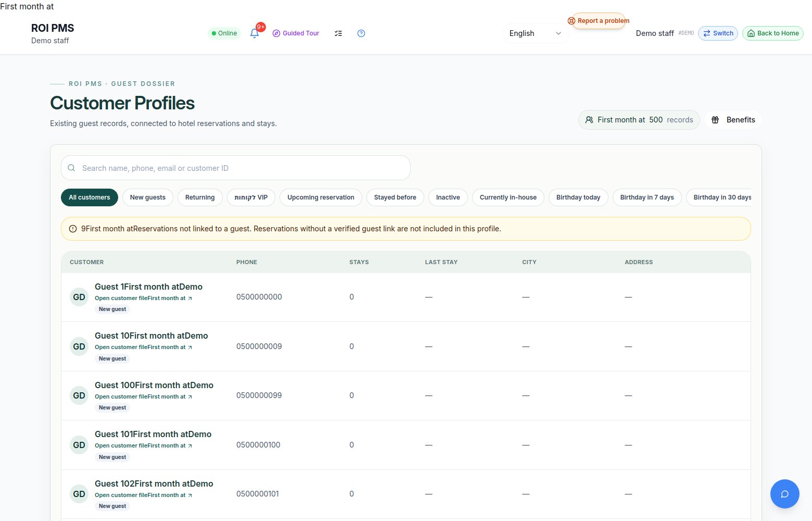Focus the customer search field

(x=236, y=168)
